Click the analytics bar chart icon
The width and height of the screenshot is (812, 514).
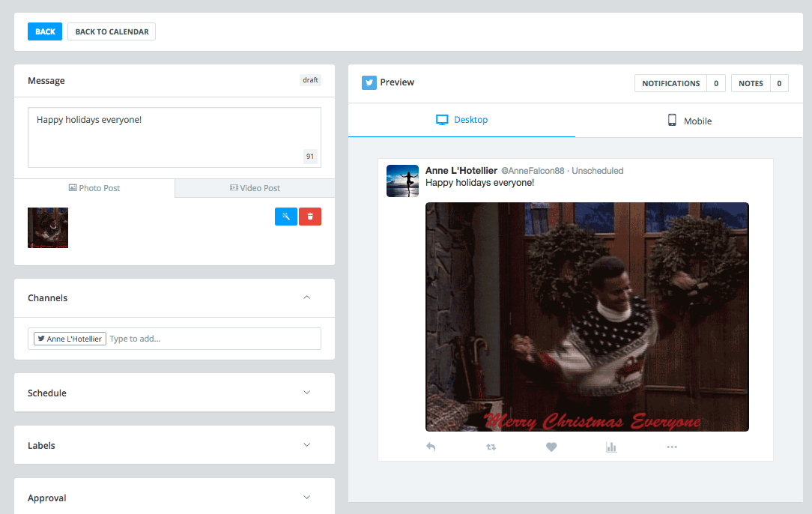[x=611, y=447]
